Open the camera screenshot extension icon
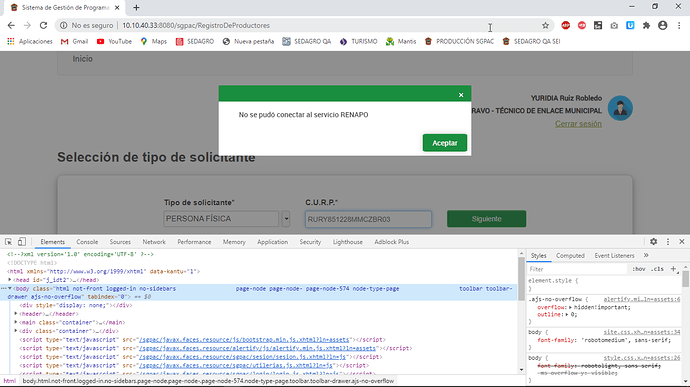The image size is (690, 387). pos(614,26)
